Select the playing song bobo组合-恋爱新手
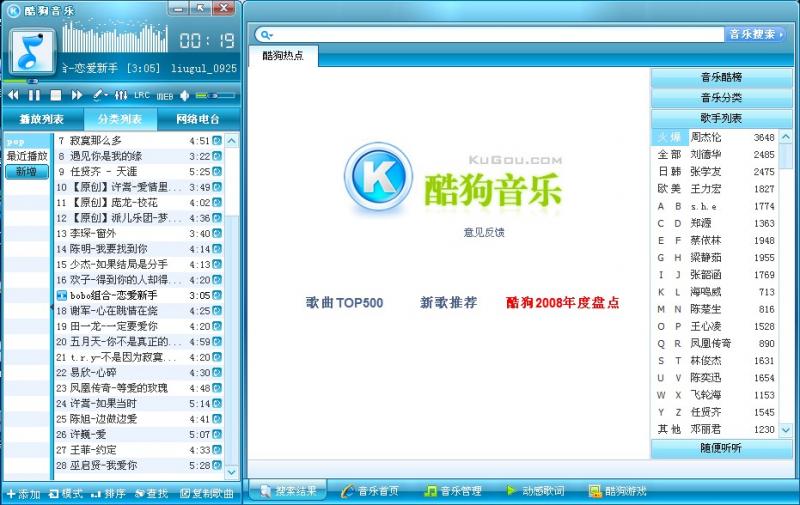Image resolution: width=800 pixels, height=505 pixels. pyautogui.click(x=139, y=295)
